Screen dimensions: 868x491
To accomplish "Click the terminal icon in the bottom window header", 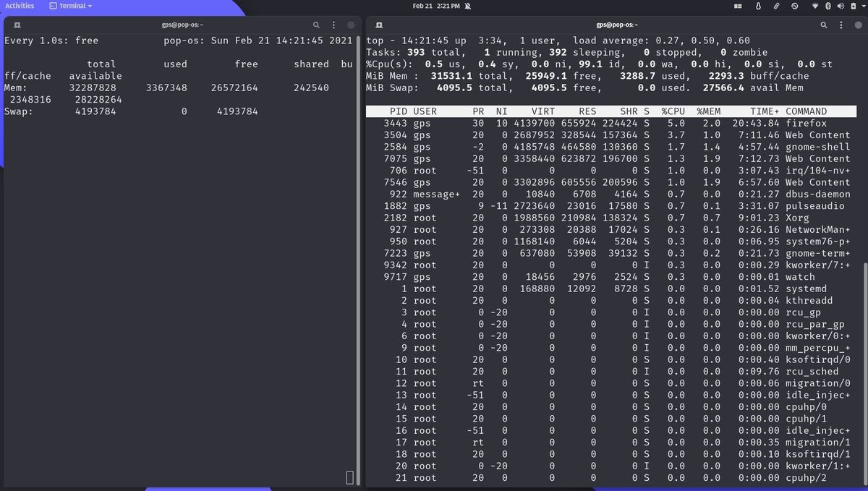I will 380,24.
